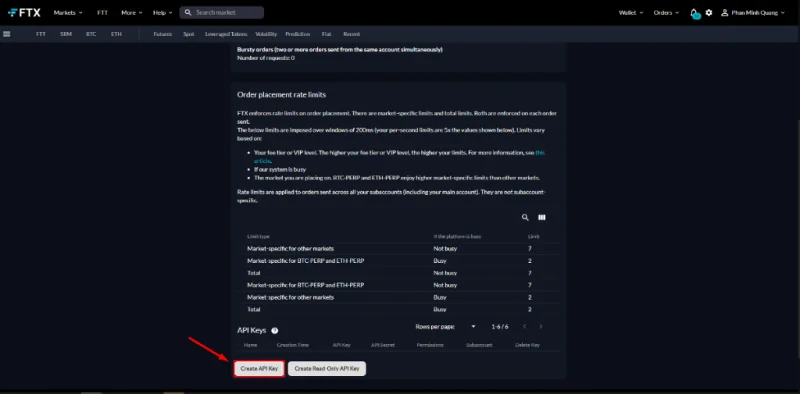Click the Subaccount column header
This screenshot has height=394, width=800.
coord(479,345)
